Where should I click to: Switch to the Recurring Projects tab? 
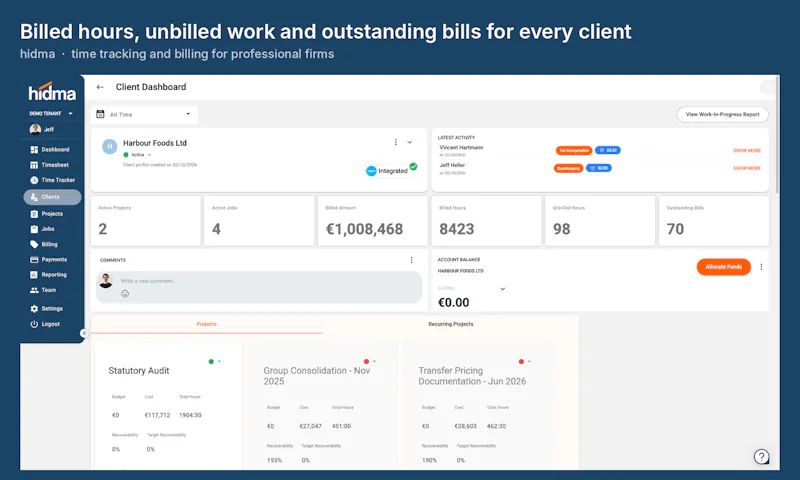(x=451, y=324)
